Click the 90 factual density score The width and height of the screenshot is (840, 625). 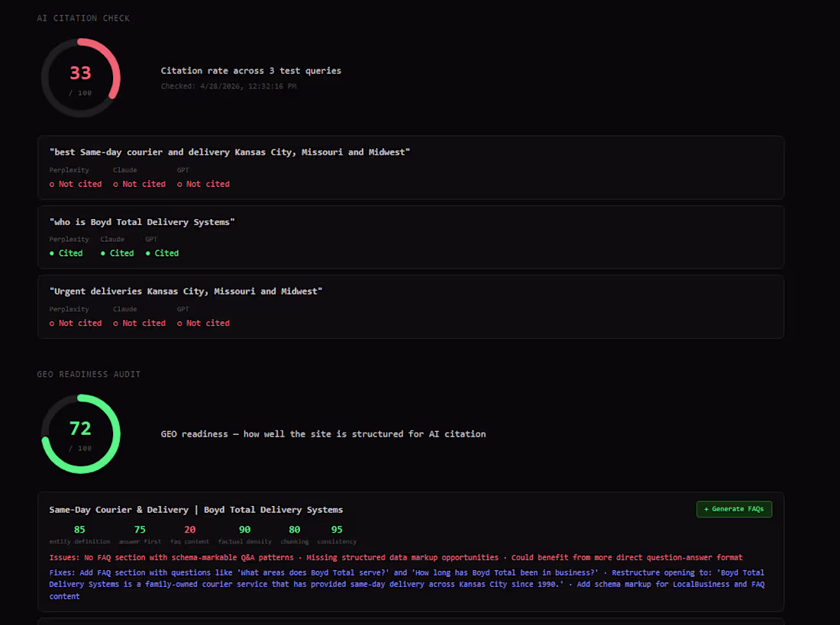click(x=245, y=530)
